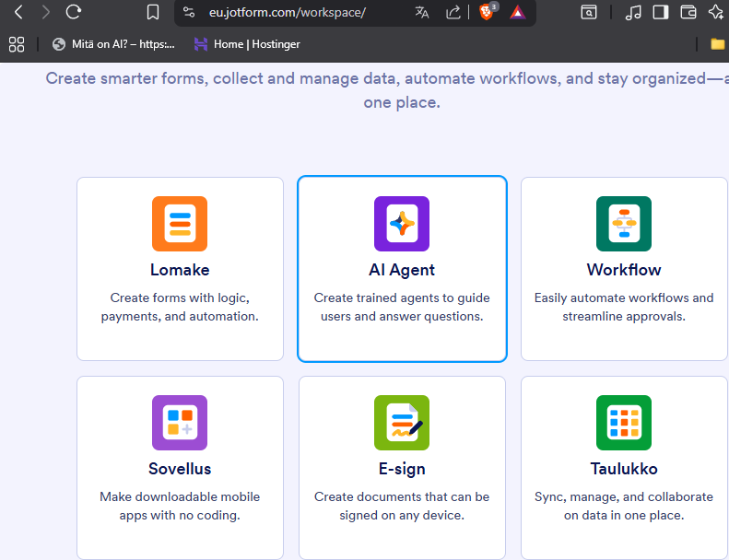Open the 'Mitä on AI?' bookmark
Screen dimensions: 729x560
(x=113, y=44)
